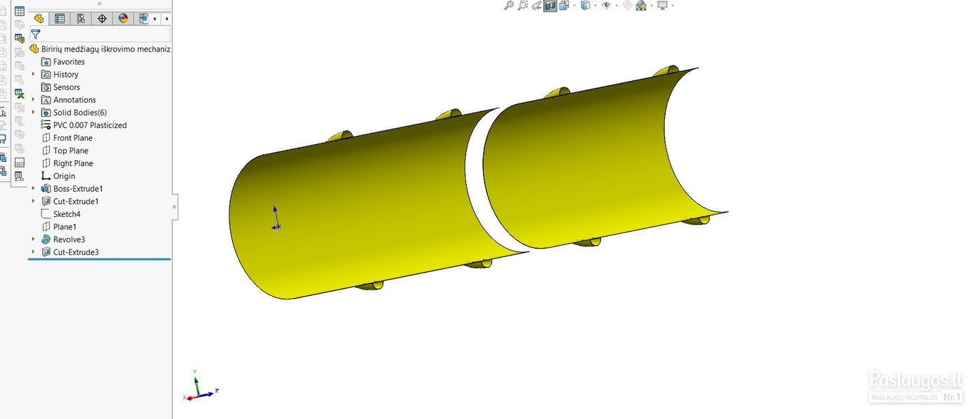Open the Display Style dropdown arrow
980x419 pixels.
click(x=595, y=5)
